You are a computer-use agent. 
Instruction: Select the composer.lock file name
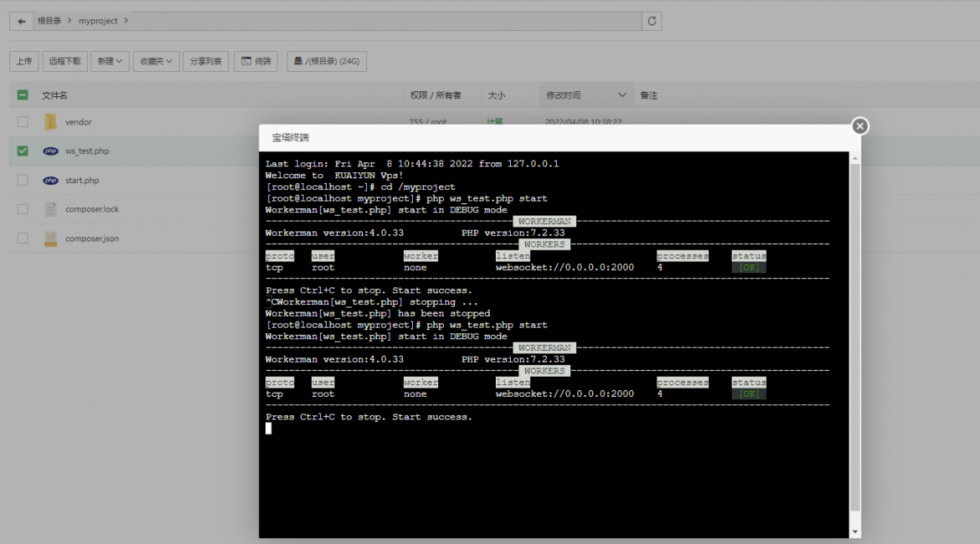point(92,209)
